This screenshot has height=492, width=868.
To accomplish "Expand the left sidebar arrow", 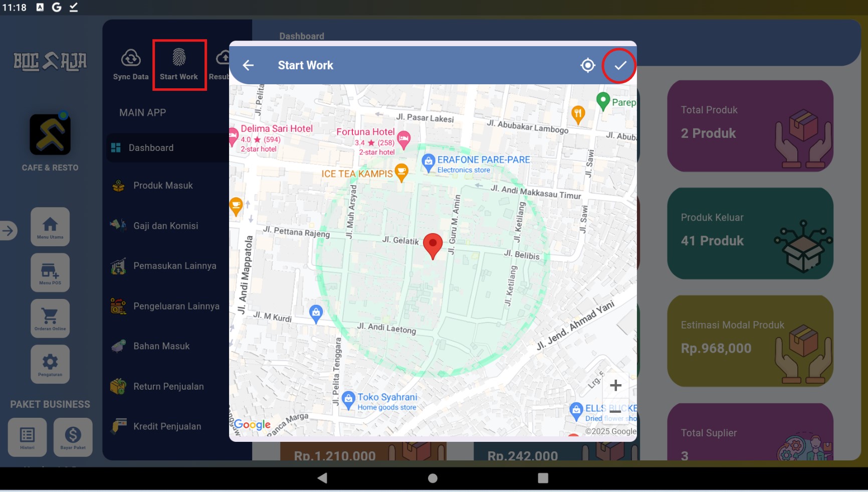I will point(8,231).
